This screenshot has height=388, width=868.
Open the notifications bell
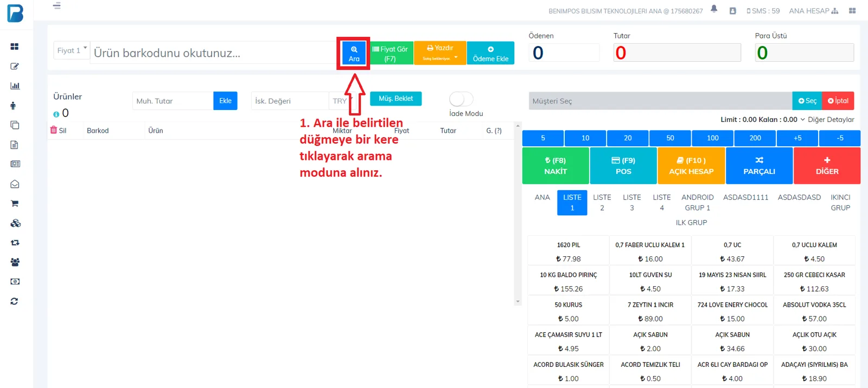714,9
